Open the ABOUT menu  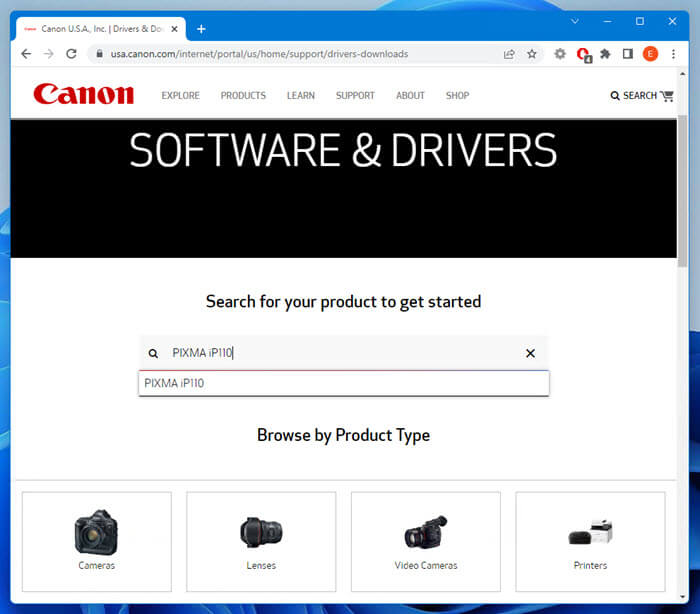pos(410,96)
